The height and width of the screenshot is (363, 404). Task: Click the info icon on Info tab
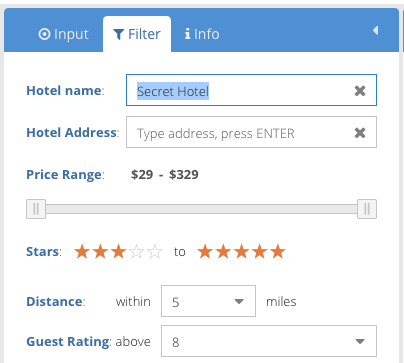(188, 34)
